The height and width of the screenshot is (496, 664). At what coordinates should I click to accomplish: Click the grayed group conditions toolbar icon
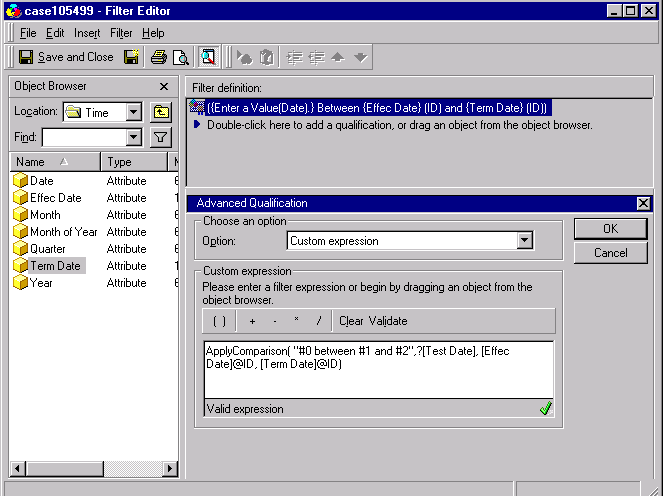[244, 57]
